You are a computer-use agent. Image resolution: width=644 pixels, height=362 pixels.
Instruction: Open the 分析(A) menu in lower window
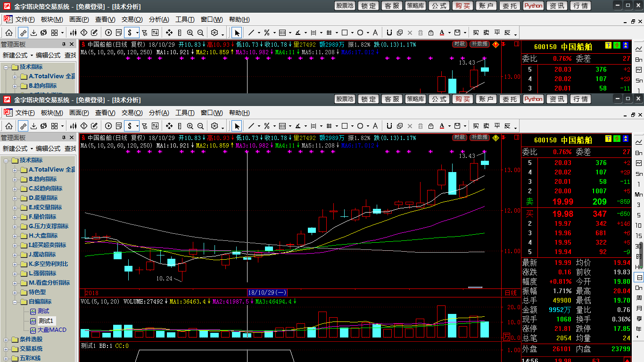(159, 113)
